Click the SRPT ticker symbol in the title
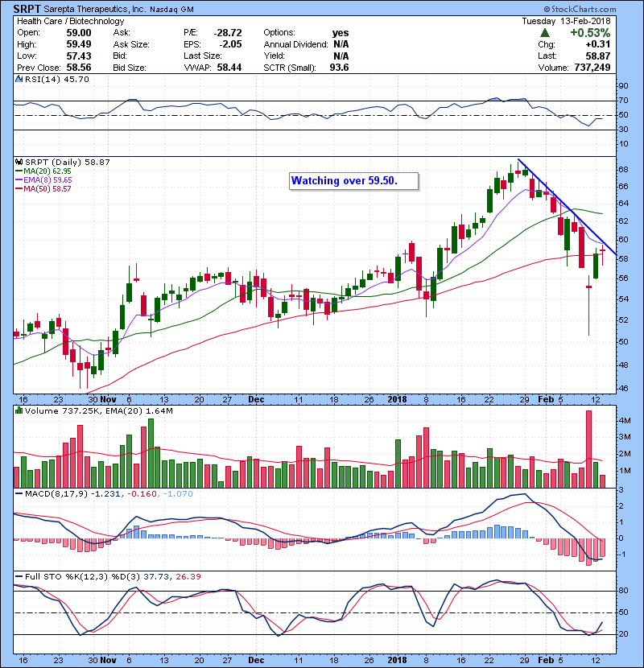This screenshot has width=644, height=668. point(27,9)
